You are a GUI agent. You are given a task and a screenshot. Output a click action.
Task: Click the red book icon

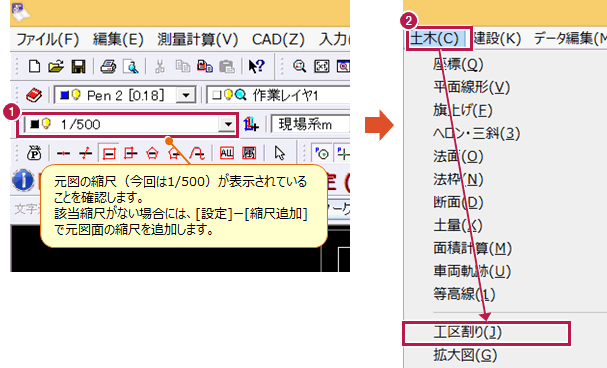(x=34, y=95)
